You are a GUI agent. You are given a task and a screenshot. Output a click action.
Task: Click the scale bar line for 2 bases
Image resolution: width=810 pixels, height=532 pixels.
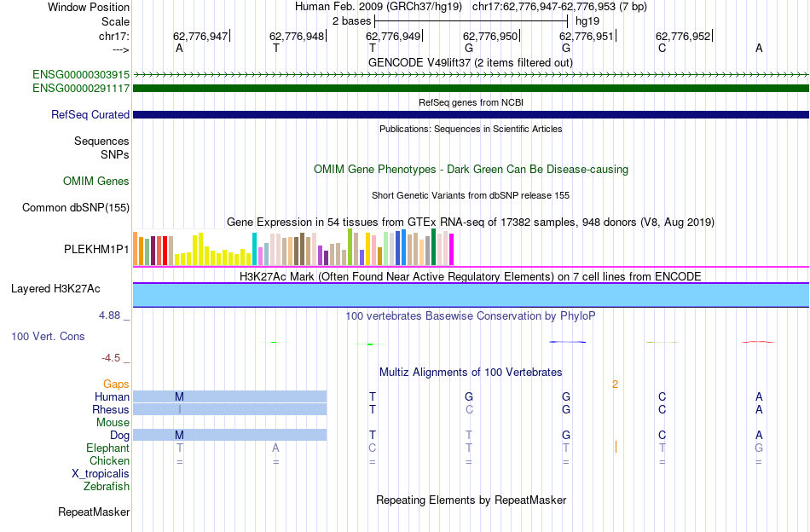tap(472, 21)
